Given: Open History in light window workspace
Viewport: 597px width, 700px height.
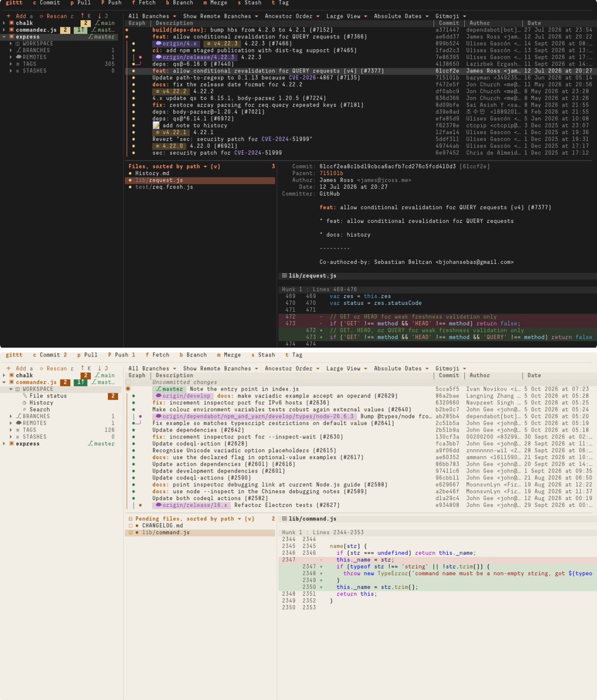Looking at the screenshot, I should [x=41, y=402].
